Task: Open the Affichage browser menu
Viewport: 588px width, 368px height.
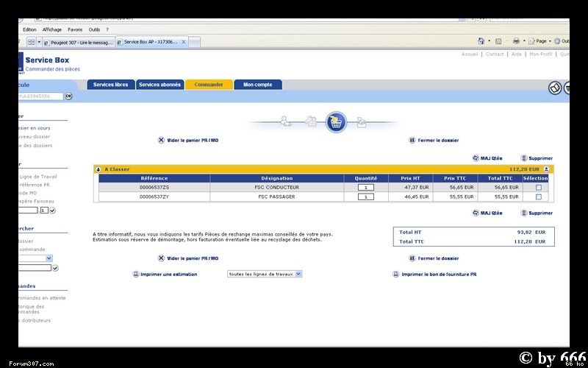Action: point(52,29)
